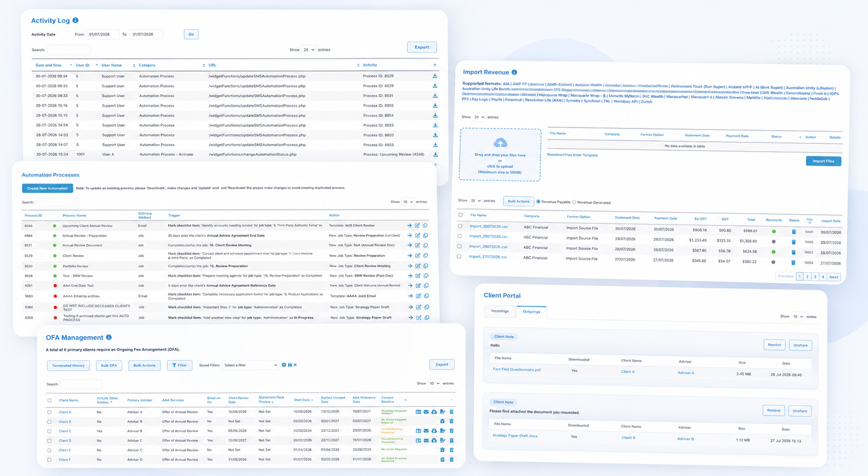Duplicate process 6358 using its copy icon
This screenshot has width=868, height=476.
pos(427,318)
